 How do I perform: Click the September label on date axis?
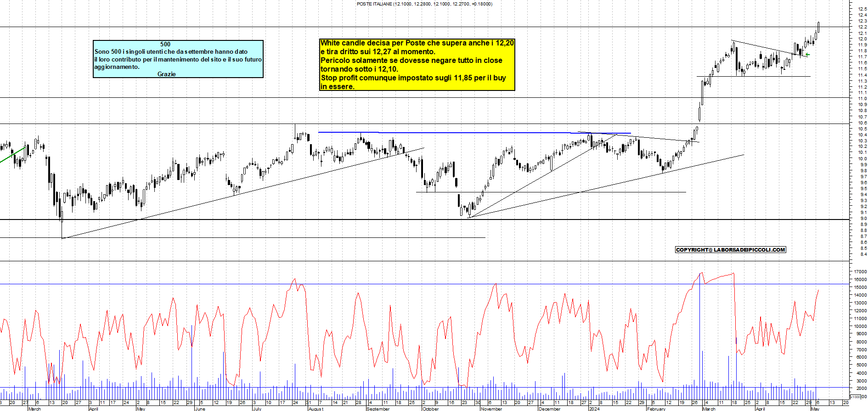(378, 409)
